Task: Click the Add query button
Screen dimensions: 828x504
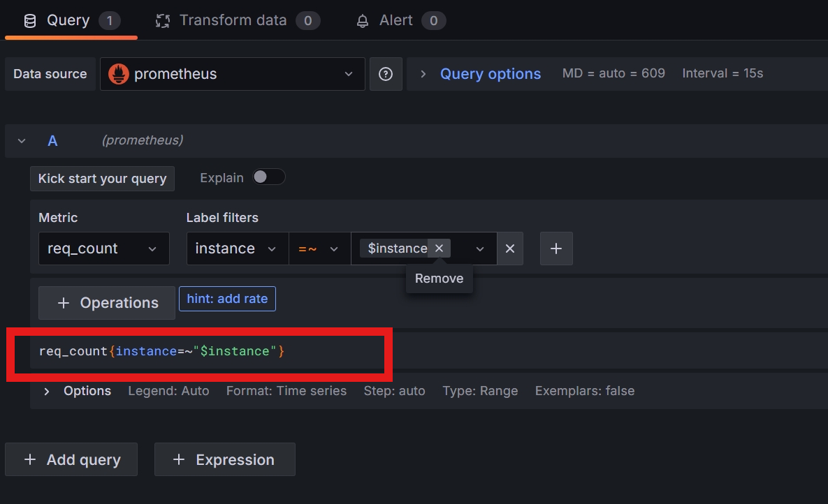Action: (x=71, y=459)
